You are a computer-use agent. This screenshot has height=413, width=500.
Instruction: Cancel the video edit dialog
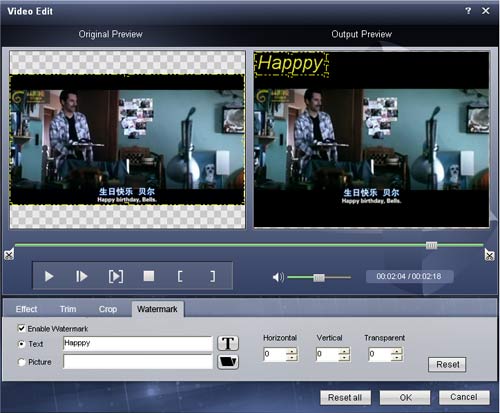[x=464, y=397]
